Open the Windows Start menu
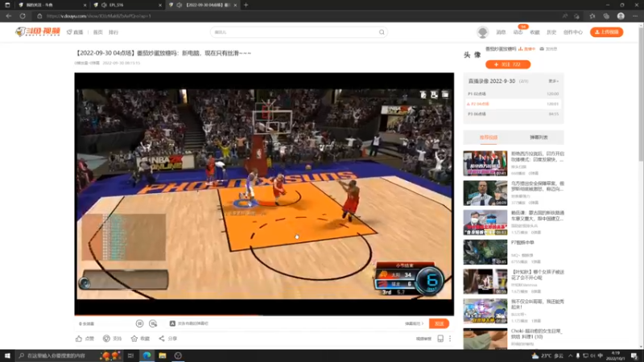 [x=7, y=356]
